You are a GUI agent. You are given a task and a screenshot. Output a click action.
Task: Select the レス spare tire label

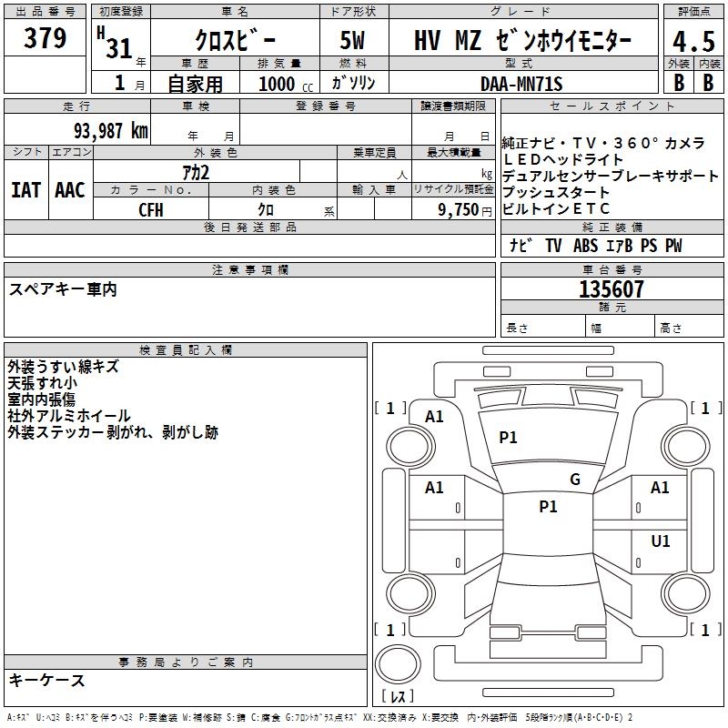tap(398, 696)
